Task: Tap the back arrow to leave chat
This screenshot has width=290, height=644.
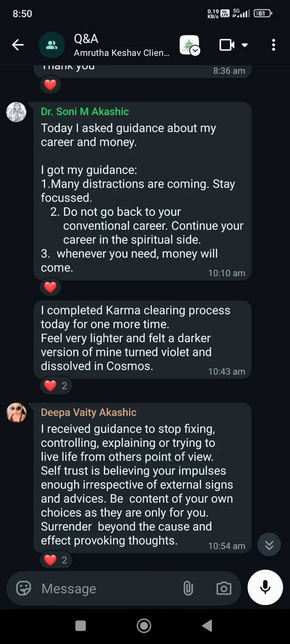Action: 18,45
